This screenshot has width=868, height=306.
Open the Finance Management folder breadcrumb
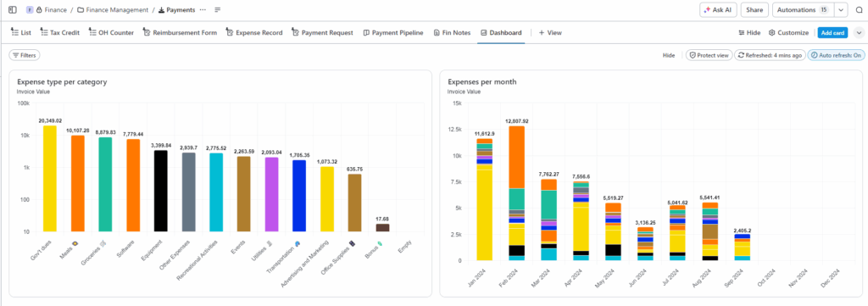pyautogui.click(x=113, y=10)
